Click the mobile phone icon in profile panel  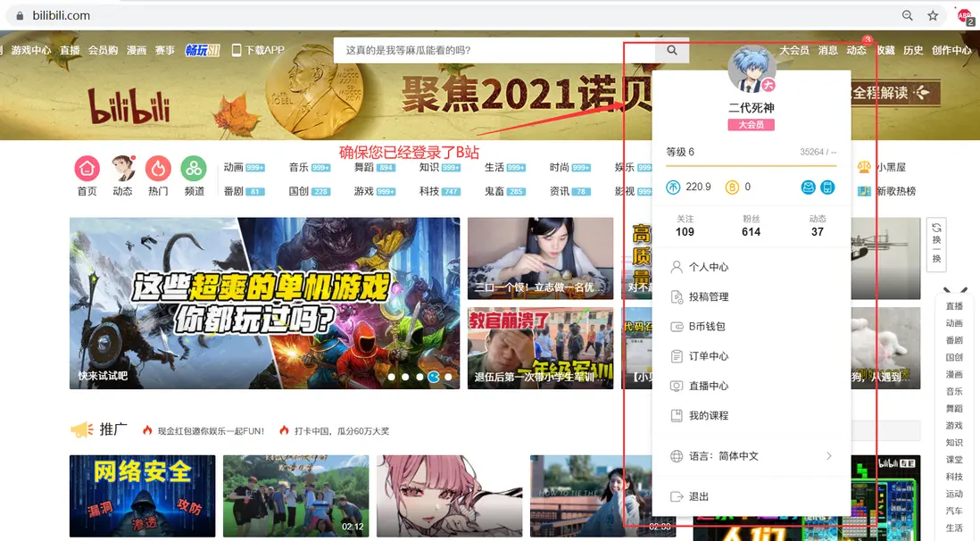(827, 187)
